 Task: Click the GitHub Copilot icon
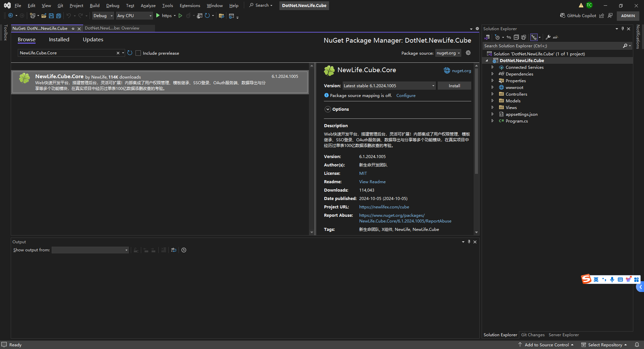562,16
